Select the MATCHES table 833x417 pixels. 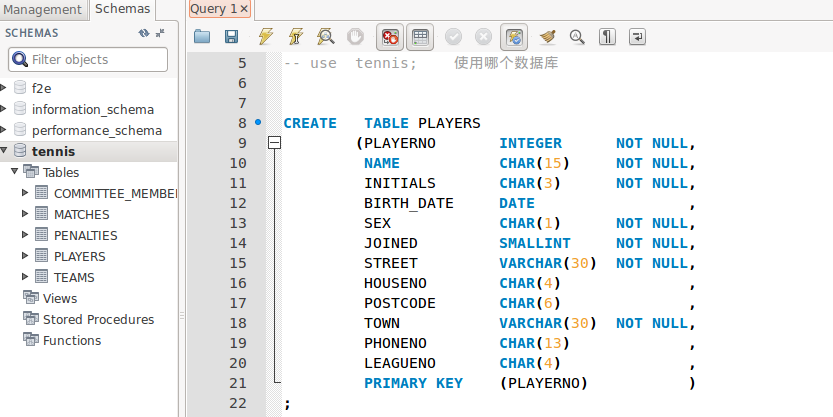click(81, 214)
